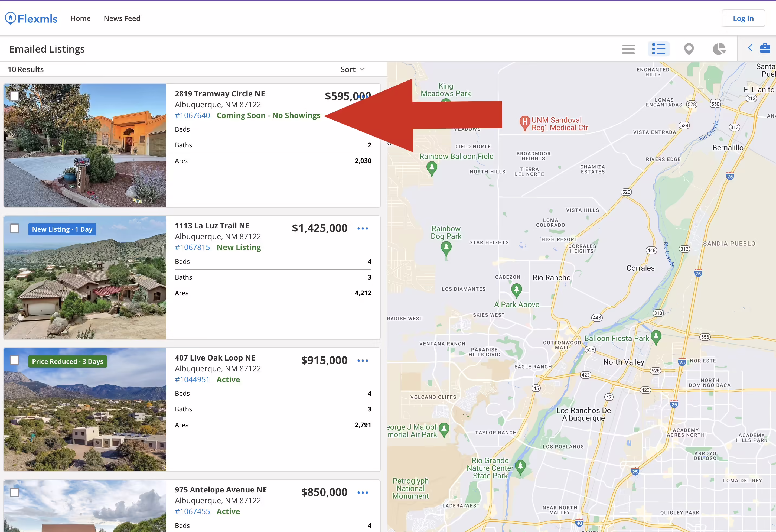776x532 pixels.
Task: Open statistics via the pie chart icon
Action: click(x=720, y=49)
